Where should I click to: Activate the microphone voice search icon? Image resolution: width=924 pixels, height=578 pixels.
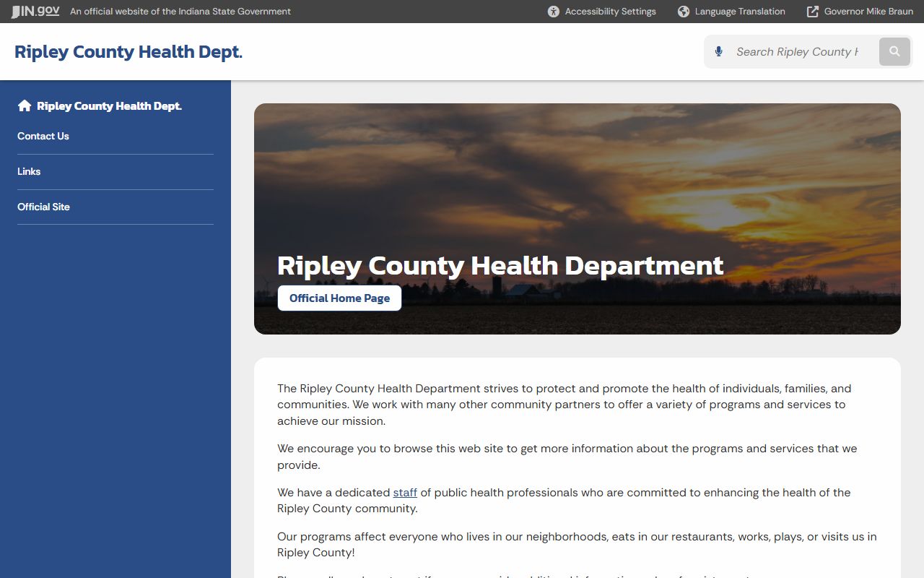click(718, 51)
